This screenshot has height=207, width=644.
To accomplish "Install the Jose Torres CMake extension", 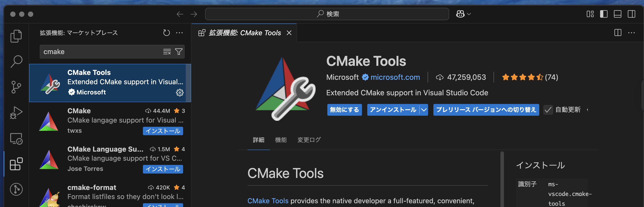I will click(163, 169).
